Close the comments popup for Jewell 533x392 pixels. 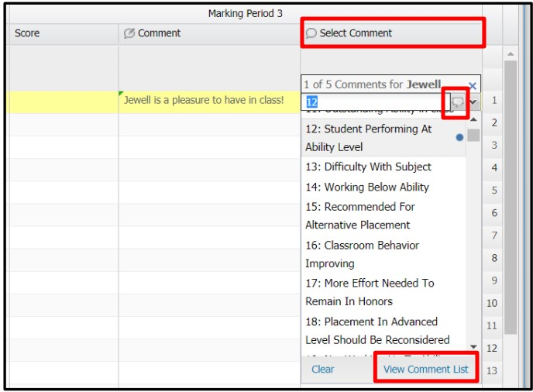click(x=472, y=85)
